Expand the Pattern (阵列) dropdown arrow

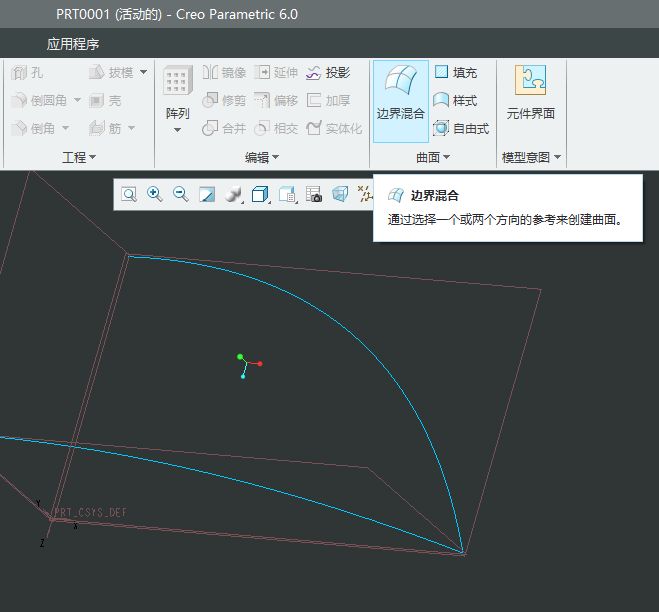177,130
